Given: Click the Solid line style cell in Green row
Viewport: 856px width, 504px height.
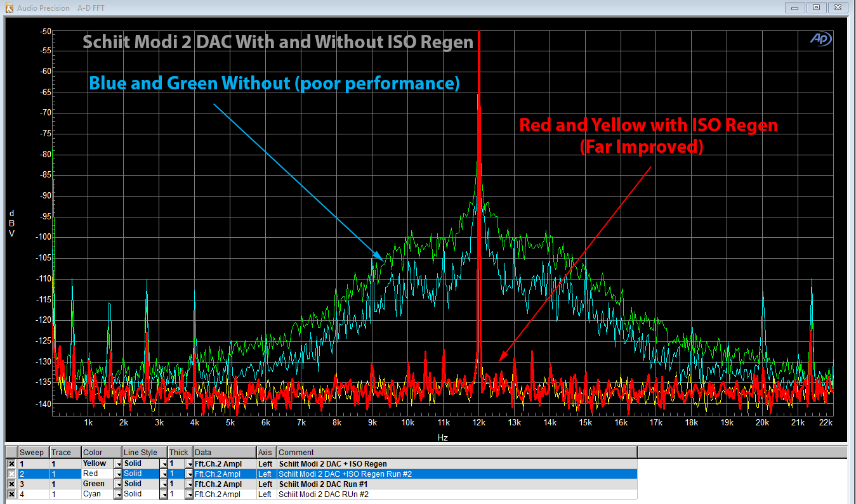Looking at the screenshot, I should pyautogui.click(x=141, y=484).
